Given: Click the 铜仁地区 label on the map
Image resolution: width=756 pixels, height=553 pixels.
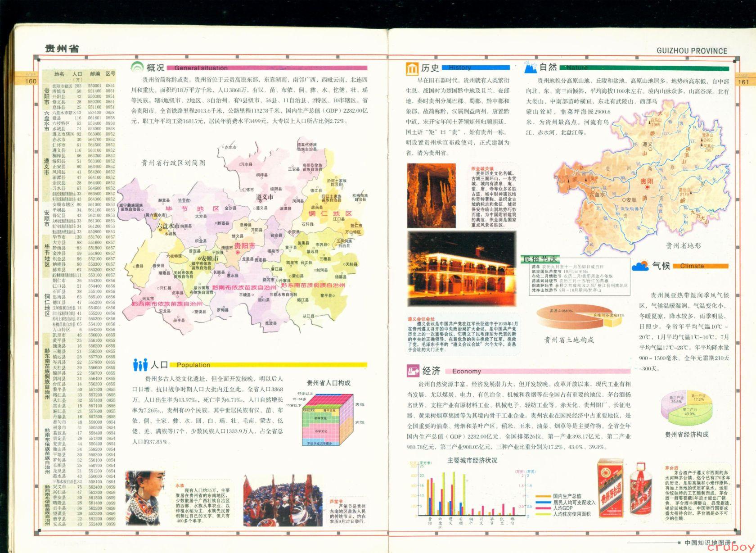Looking at the screenshot, I should point(330,213).
